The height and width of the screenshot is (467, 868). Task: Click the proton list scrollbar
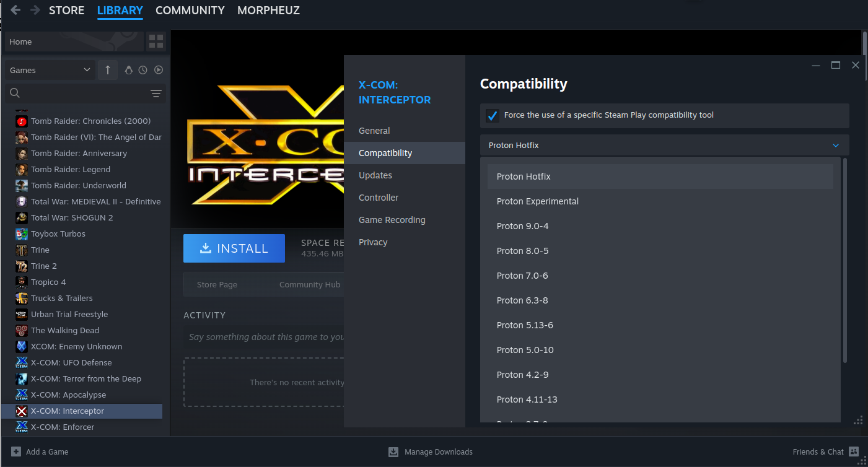[844, 260]
